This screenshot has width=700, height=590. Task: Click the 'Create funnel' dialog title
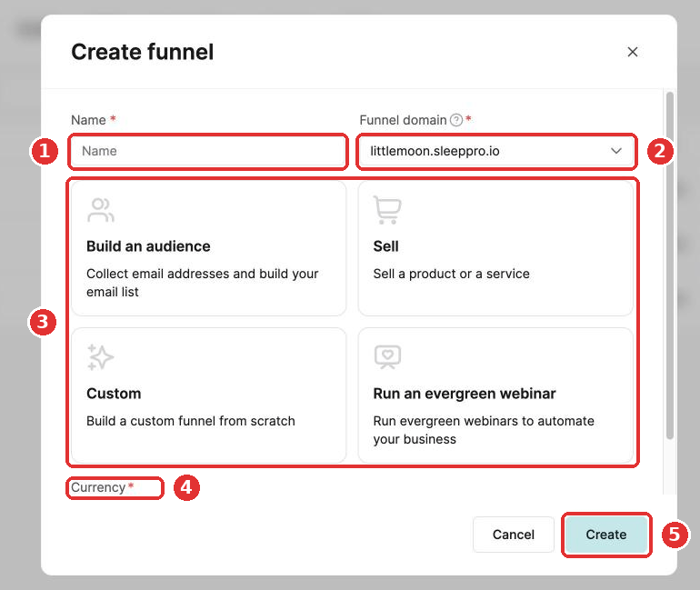(143, 52)
